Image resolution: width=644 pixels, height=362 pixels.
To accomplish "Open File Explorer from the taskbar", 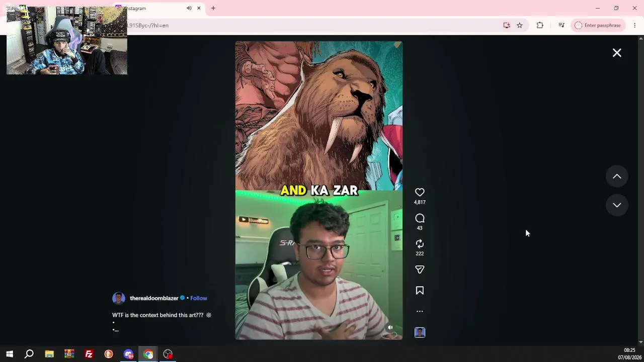I will (49, 354).
